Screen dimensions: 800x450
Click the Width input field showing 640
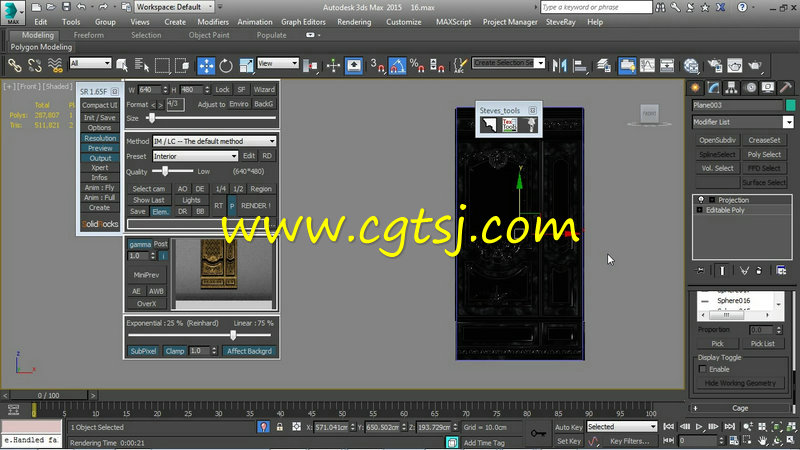click(x=149, y=89)
